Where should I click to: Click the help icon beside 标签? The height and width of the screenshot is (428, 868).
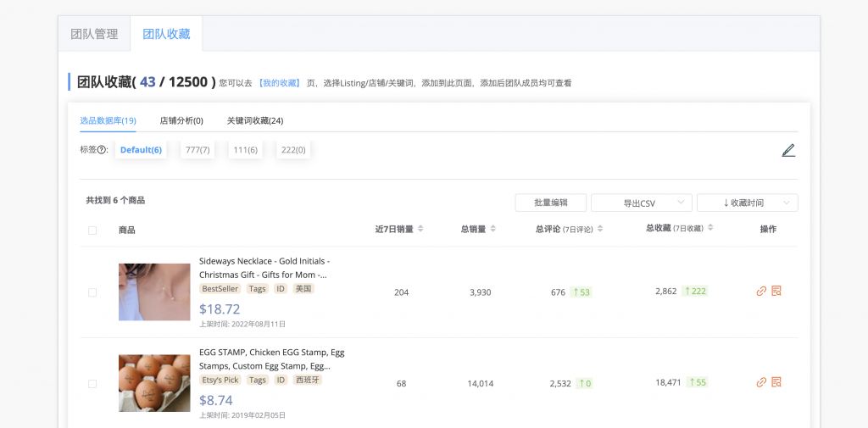(103, 151)
